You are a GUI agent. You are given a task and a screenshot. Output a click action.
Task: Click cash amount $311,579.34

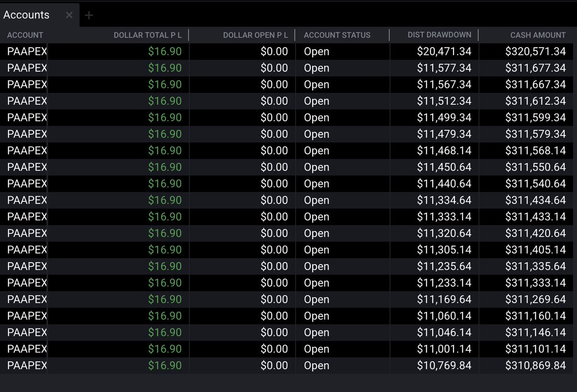(536, 134)
